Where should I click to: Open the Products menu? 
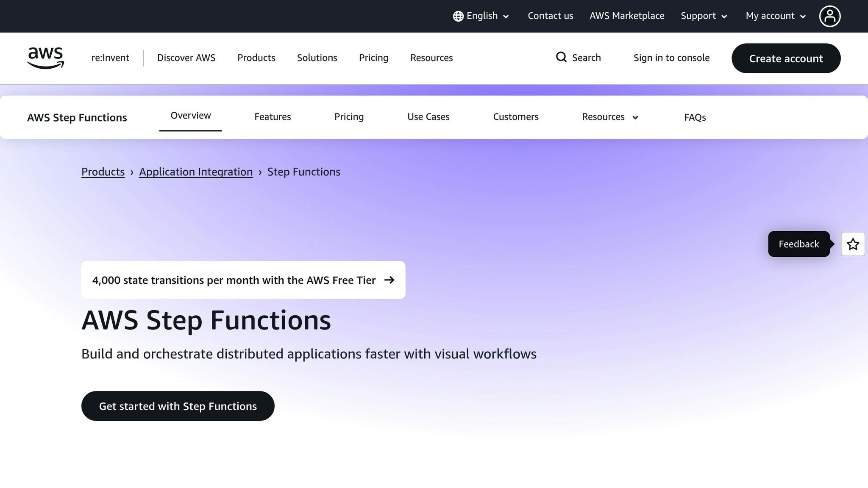256,58
